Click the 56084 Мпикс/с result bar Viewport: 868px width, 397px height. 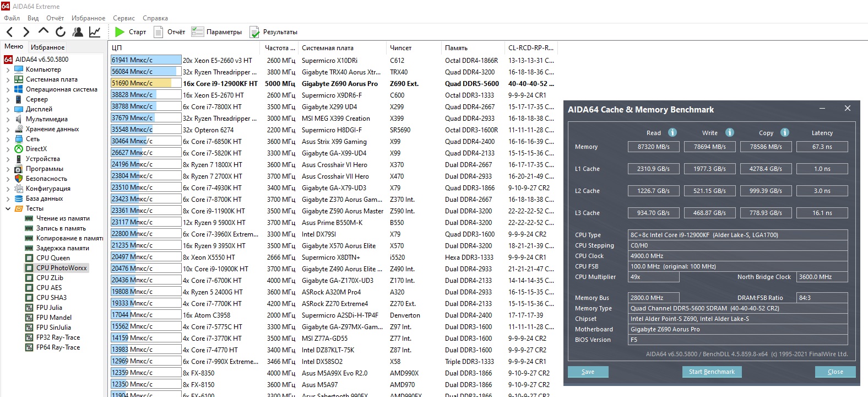tap(146, 72)
